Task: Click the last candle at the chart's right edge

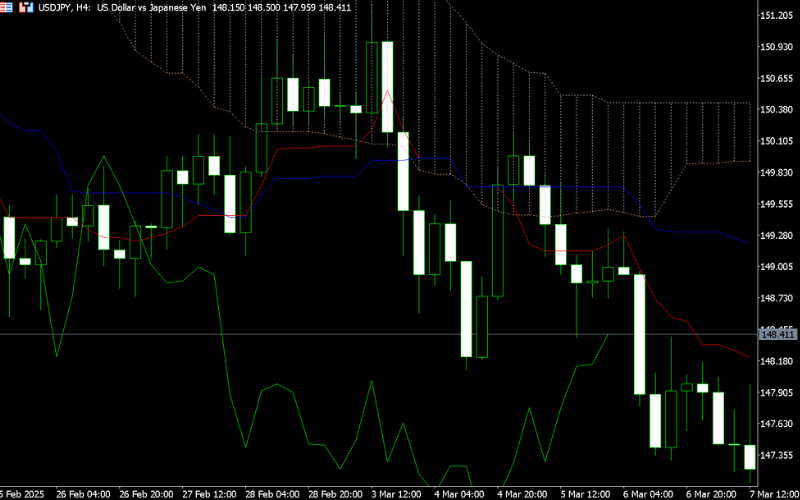Action: [750, 457]
